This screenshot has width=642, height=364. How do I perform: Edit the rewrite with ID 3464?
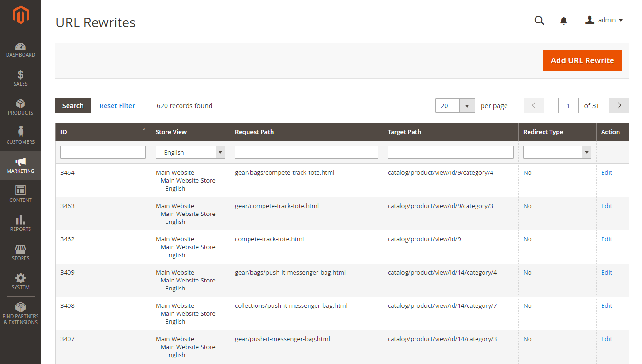coord(606,172)
